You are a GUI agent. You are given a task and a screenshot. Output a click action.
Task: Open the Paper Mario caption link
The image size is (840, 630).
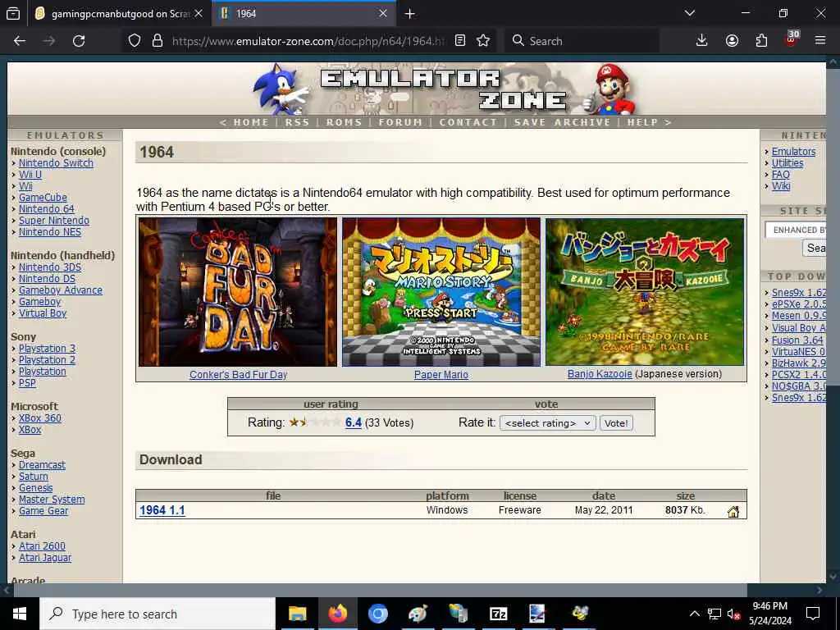(x=441, y=374)
